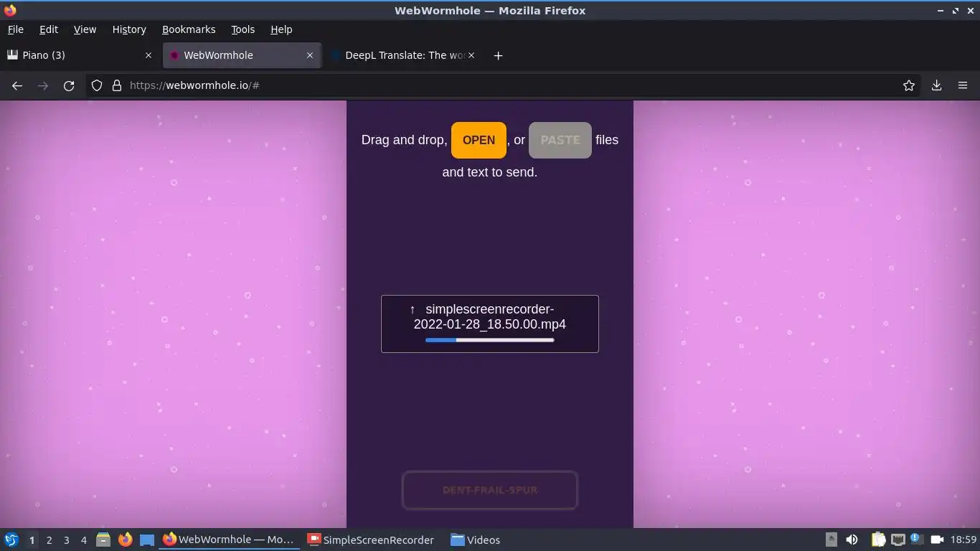The height and width of the screenshot is (551, 980).
Task: Launch file manager from the quick launch
Action: click(x=103, y=540)
